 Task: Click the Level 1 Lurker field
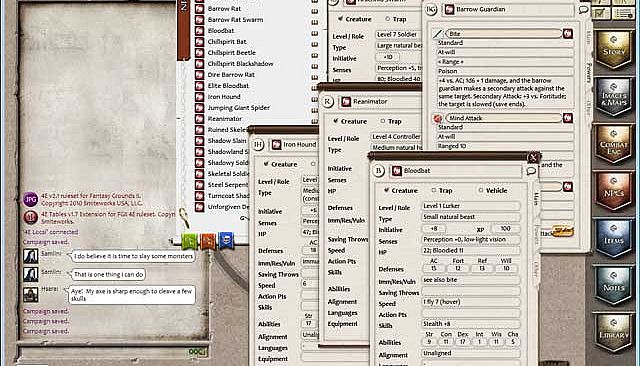tap(471, 206)
